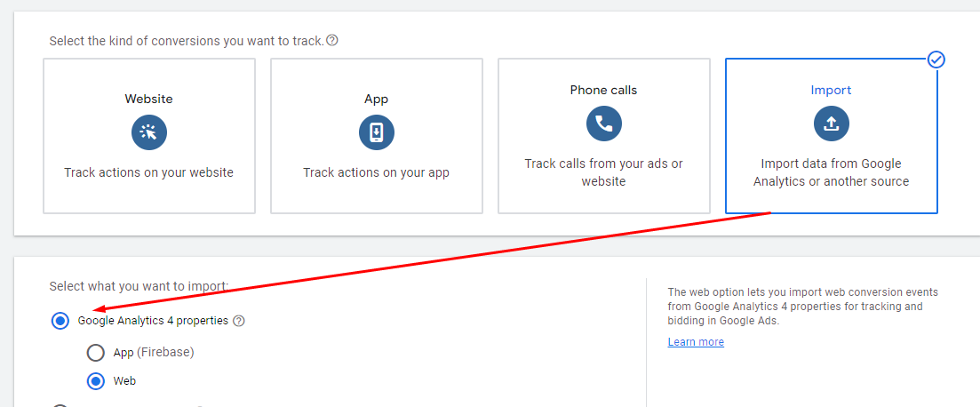Image resolution: width=980 pixels, height=407 pixels.
Task: Click the 'Website' card title
Action: click(148, 99)
